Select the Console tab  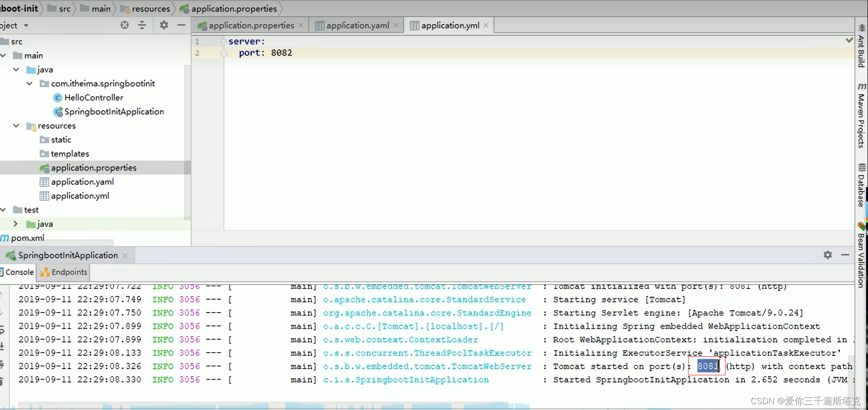18,272
